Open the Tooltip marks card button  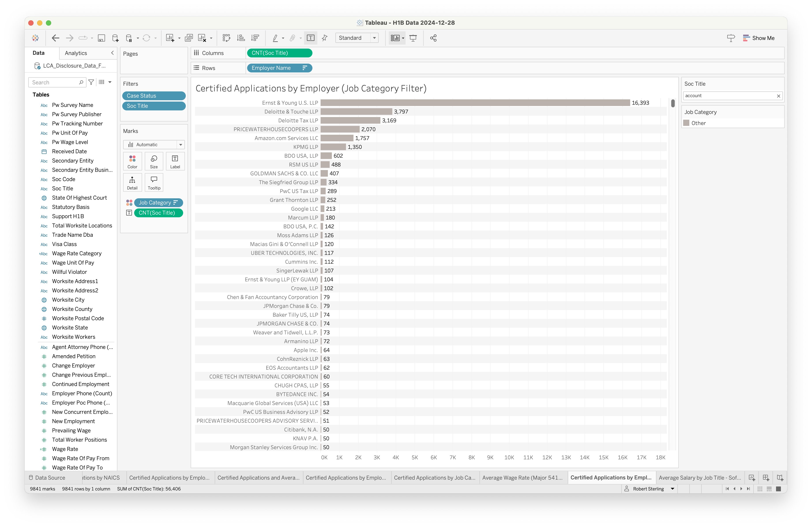[x=154, y=182]
